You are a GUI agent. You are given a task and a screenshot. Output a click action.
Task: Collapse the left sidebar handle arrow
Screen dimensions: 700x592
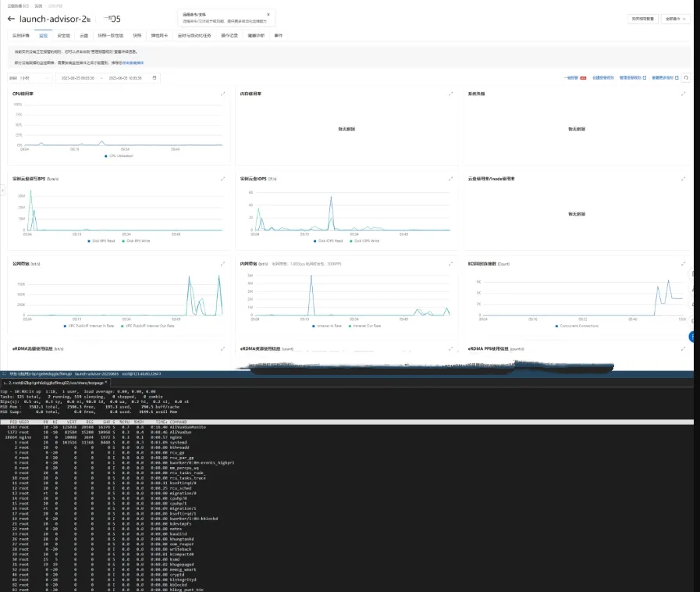(x=2, y=191)
